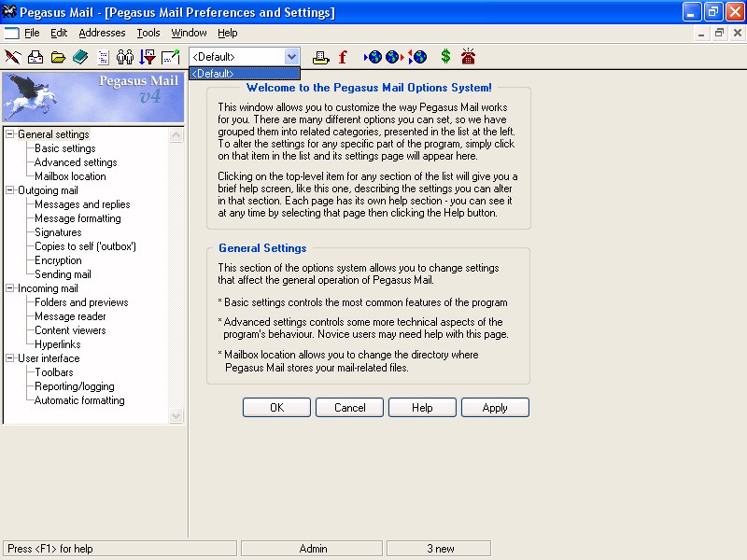Image resolution: width=747 pixels, height=560 pixels.
Task: Select the General settings tree label
Action: pyautogui.click(x=53, y=134)
